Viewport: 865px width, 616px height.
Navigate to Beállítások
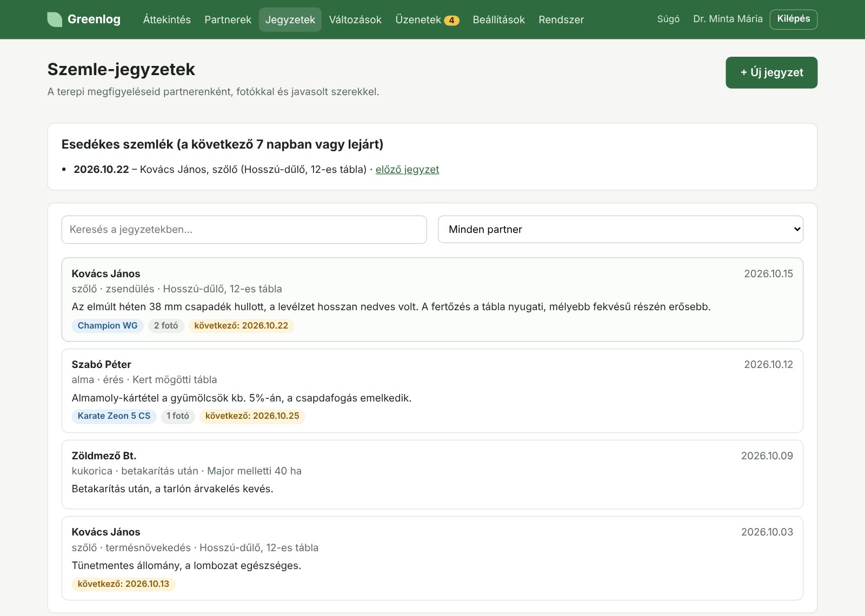(x=499, y=19)
